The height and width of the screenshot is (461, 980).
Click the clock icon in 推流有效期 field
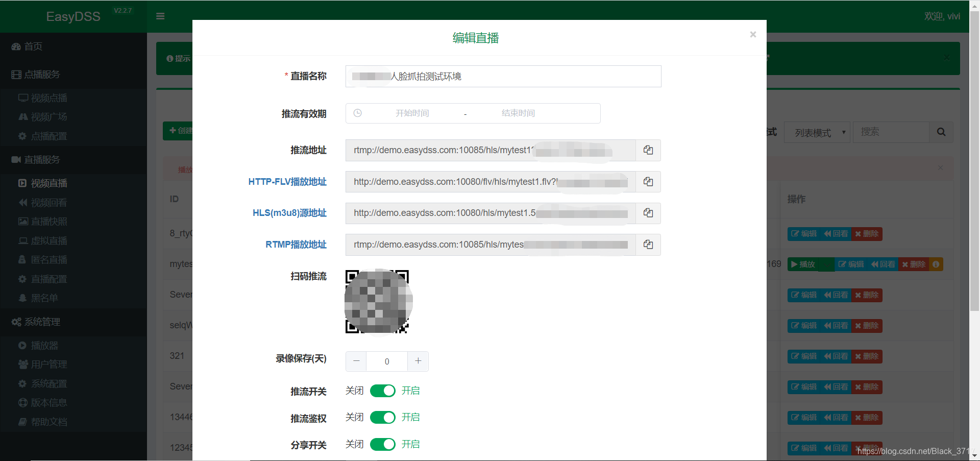[358, 113]
